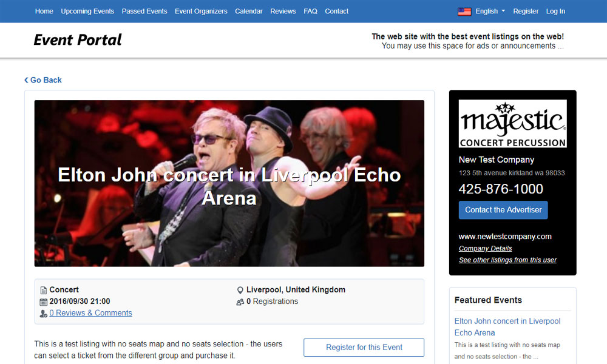This screenshot has height=364, width=607.
Task: Click the Elton John concert banner image
Action: [229, 183]
